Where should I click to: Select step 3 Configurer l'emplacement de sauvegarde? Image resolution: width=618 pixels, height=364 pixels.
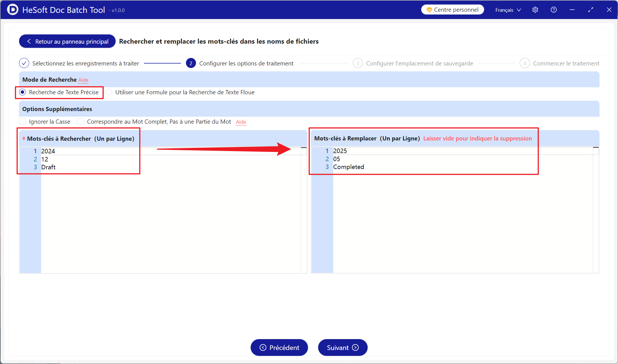[413, 63]
